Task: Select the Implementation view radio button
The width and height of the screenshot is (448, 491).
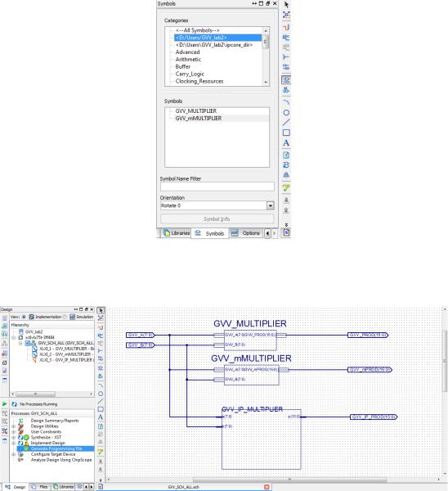Action: click(24, 317)
